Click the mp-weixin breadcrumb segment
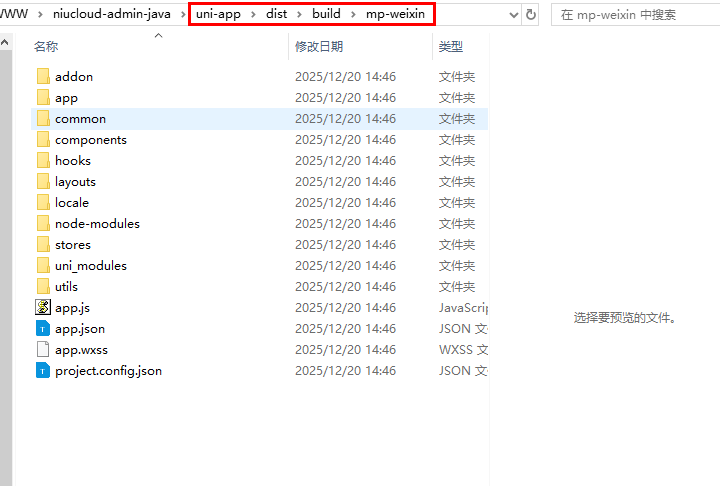This screenshot has height=486, width=720. (x=395, y=14)
